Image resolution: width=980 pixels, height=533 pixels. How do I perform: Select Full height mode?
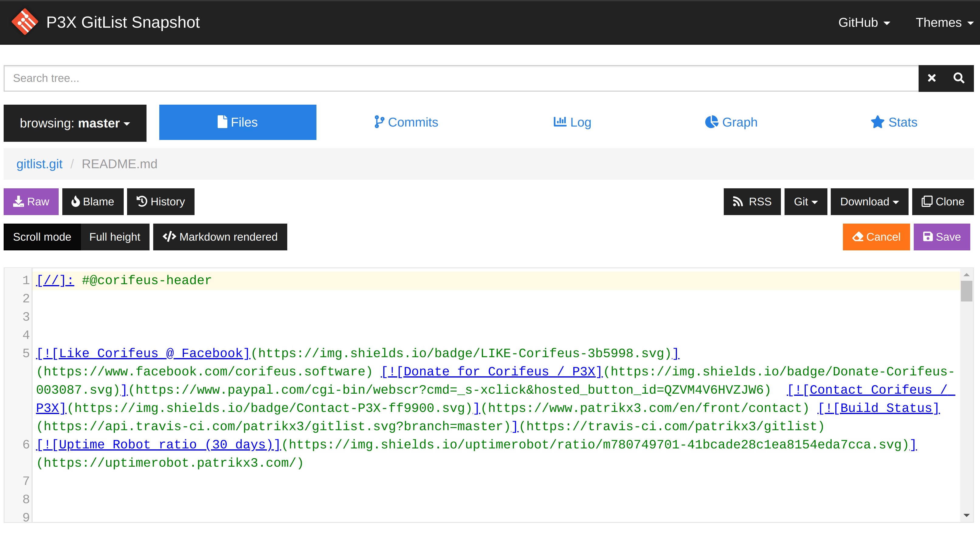(x=115, y=237)
